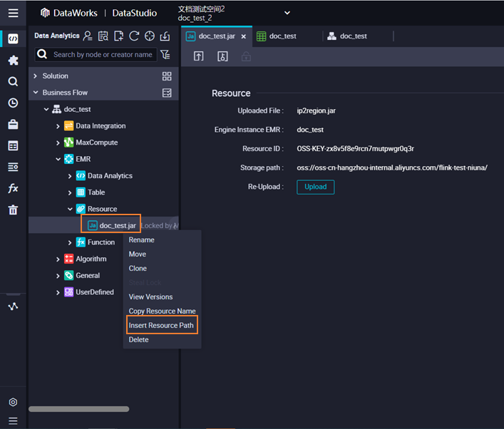Image resolution: width=504 pixels, height=429 pixels.
Task: Choose View Versions from context menu
Action: click(150, 296)
